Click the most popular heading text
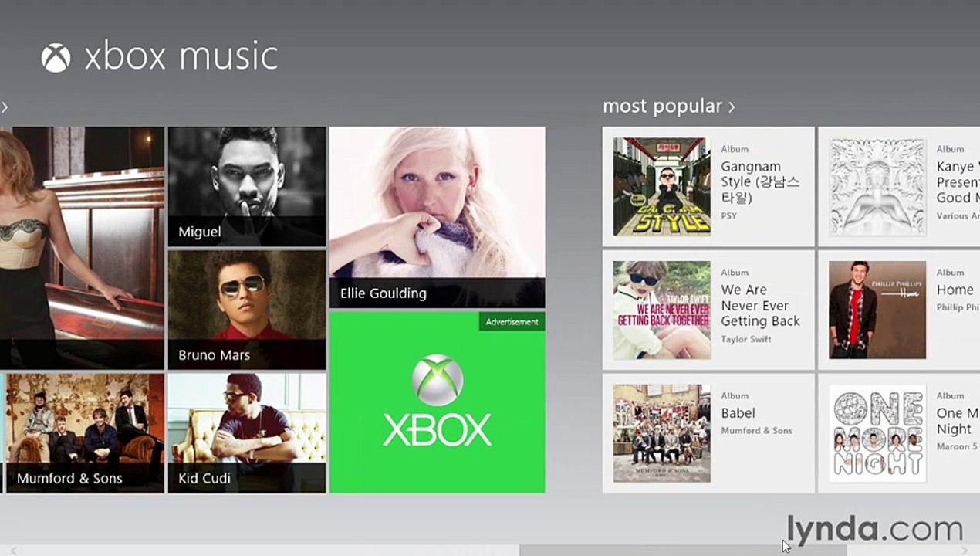Viewport: 980px width, 556px height. (663, 107)
